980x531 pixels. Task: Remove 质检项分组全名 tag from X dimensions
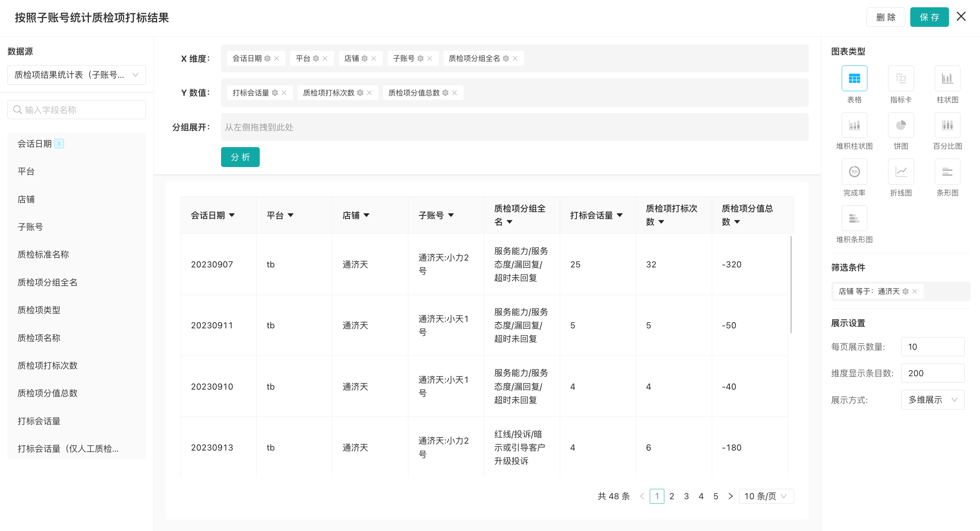click(515, 59)
